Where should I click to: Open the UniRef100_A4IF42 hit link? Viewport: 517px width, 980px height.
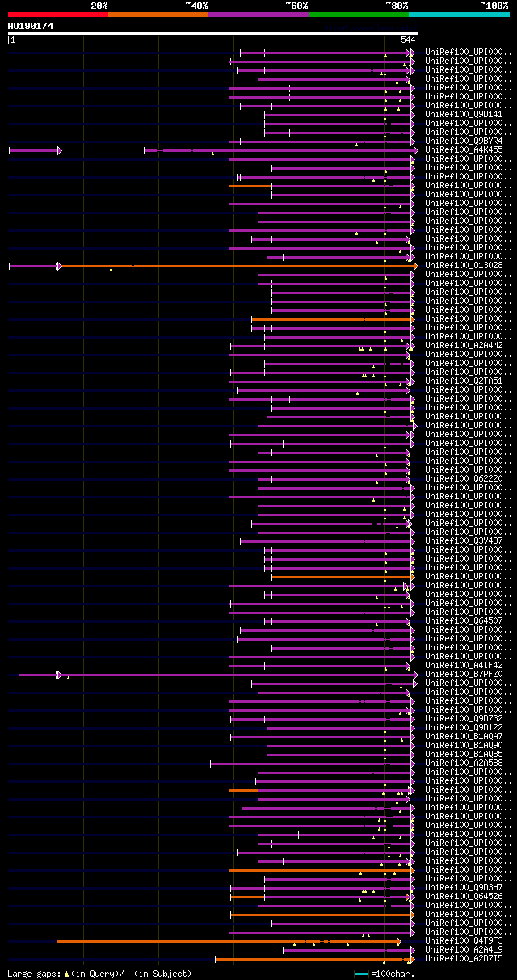click(x=464, y=665)
